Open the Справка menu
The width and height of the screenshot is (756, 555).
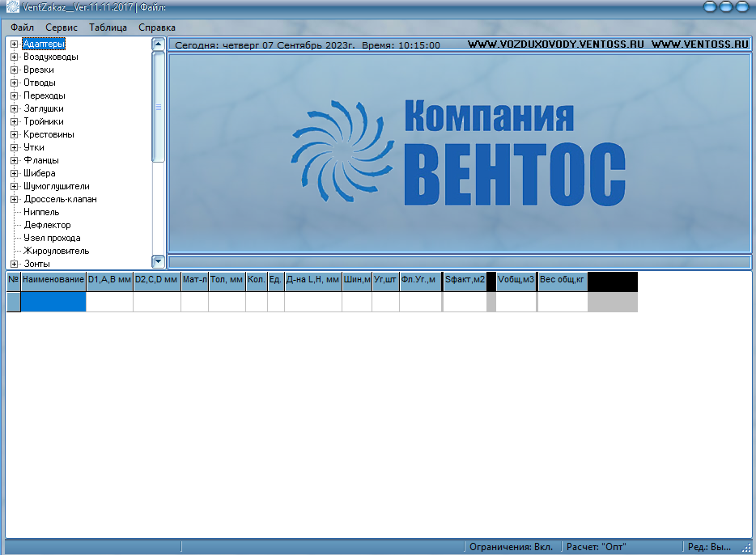click(157, 28)
